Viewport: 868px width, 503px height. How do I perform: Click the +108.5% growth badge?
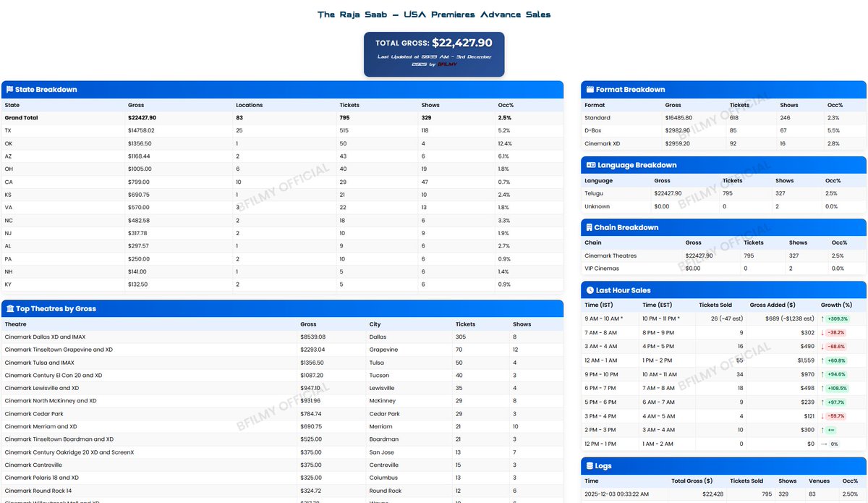tap(839, 388)
